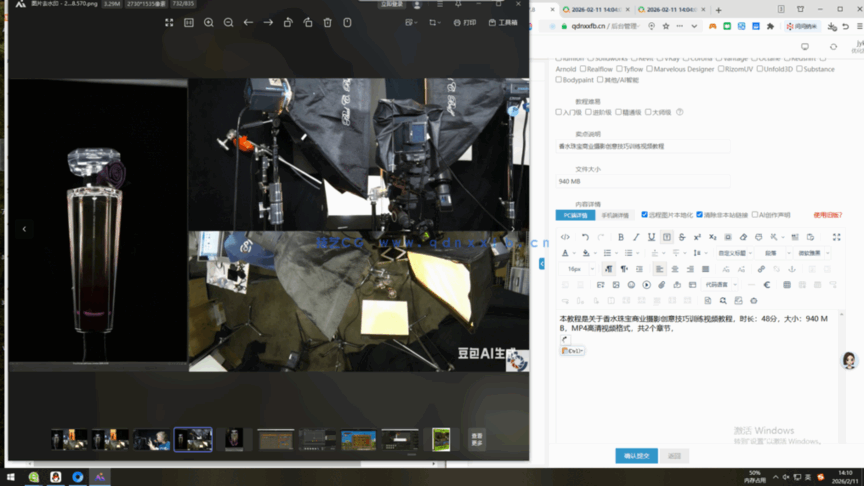Apply italic formatting in editor toolbar
Image resolution: width=864 pixels, height=486 pixels.
tap(636, 237)
